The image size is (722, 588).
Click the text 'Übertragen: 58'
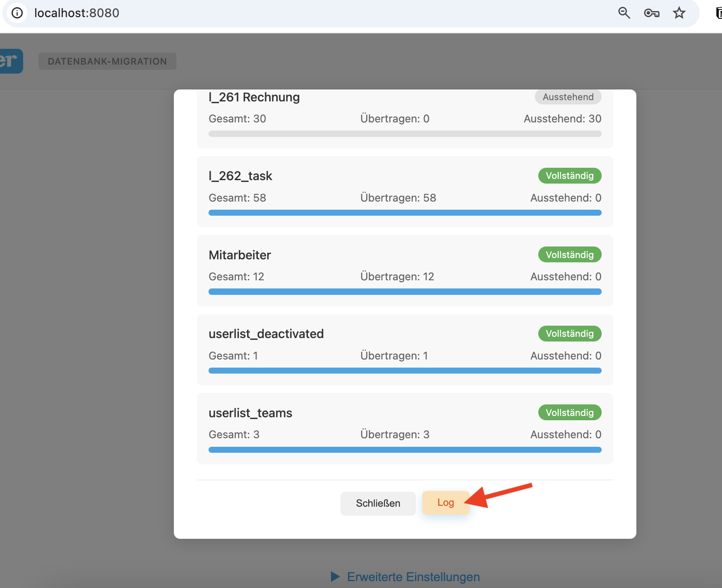[x=398, y=198]
